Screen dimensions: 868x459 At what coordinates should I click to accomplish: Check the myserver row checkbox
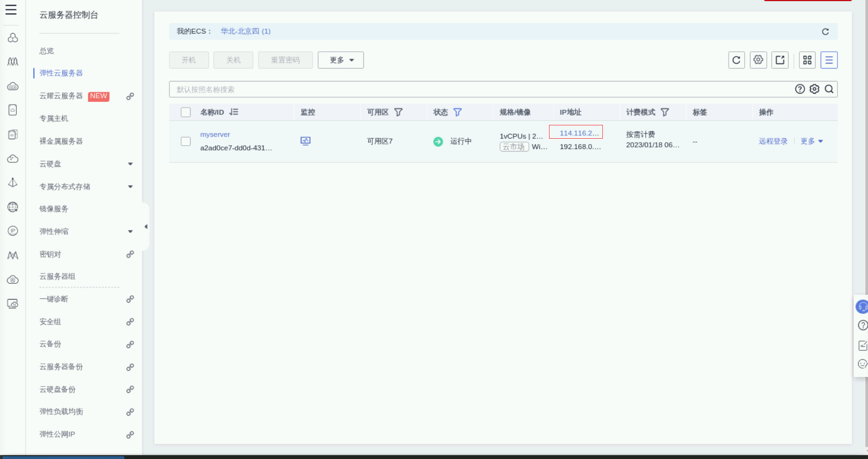click(x=186, y=141)
